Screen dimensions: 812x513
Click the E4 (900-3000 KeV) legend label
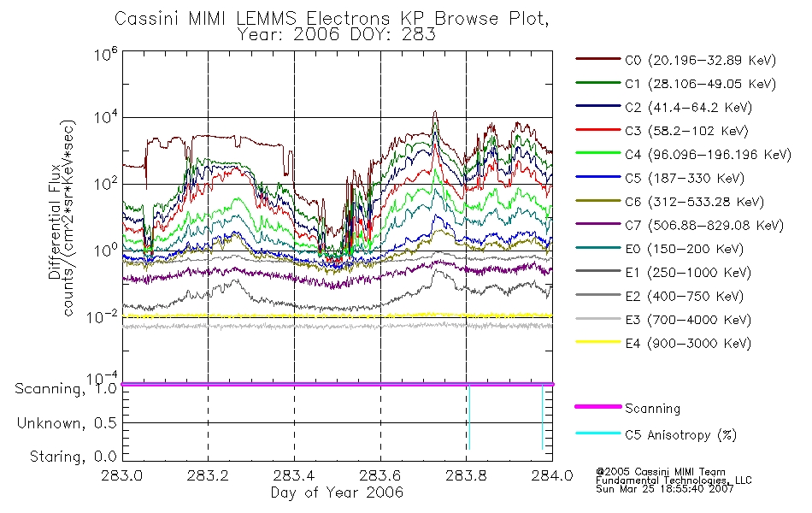coord(688,344)
